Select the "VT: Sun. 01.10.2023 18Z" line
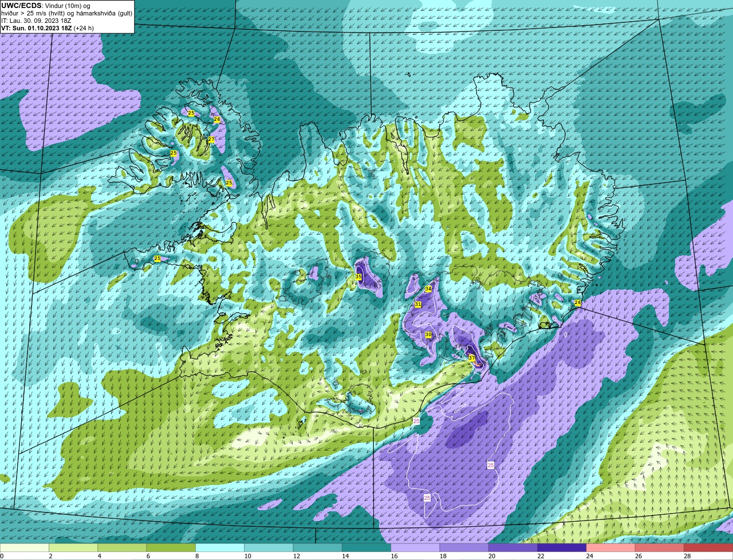The height and width of the screenshot is (560, 733). pos(37,28)
